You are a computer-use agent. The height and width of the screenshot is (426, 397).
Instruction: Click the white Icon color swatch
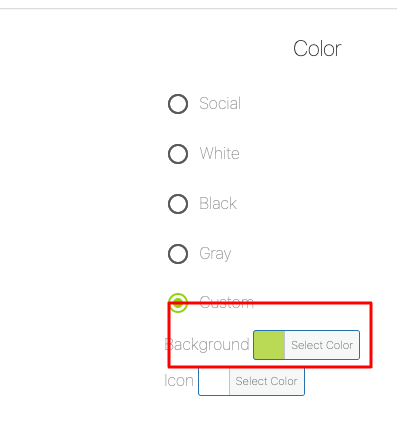(214, 381)
